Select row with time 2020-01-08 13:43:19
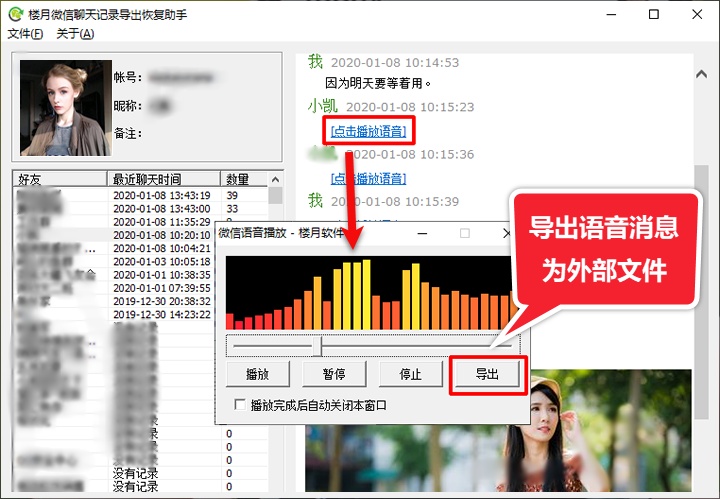This screenshot has height=499, width=720. (x=141, y=195)
